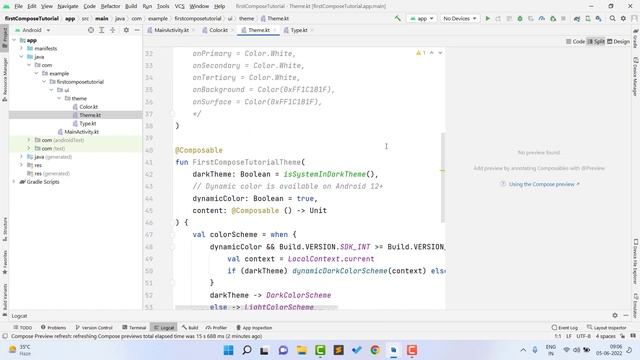This screenshot has width=640, height=360.
Task: Open Logcat panel settings gear
Action: 615,316
